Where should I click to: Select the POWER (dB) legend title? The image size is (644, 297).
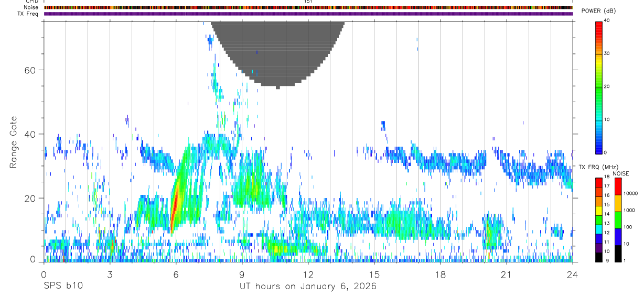pyautogui.click(x=598, y=11)
